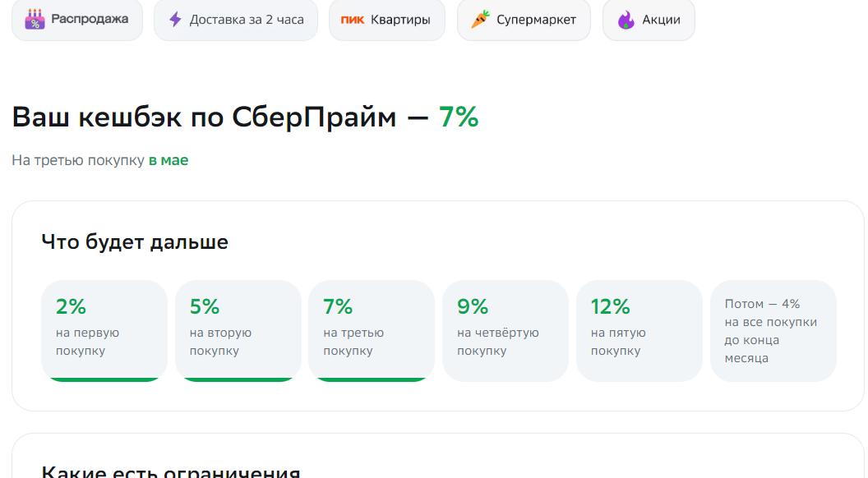Click the green 'в мае' link text

pos(169,160)
